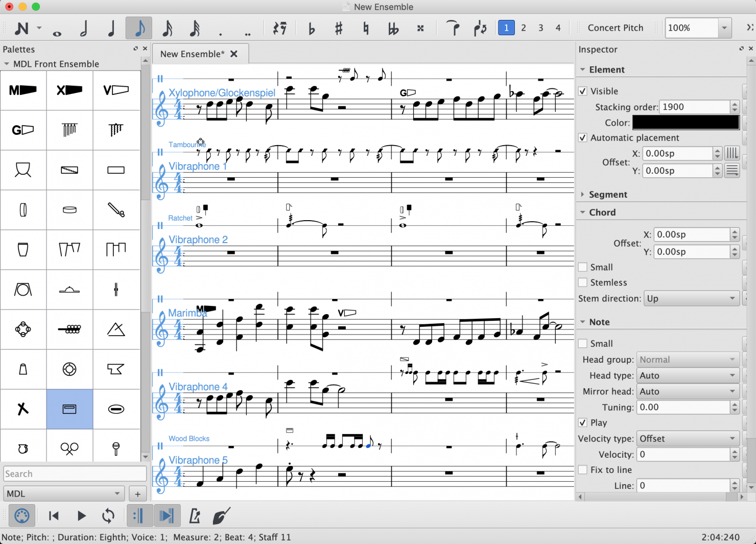Check the Fix to line option
756x544 pixels.
point(582,469)
